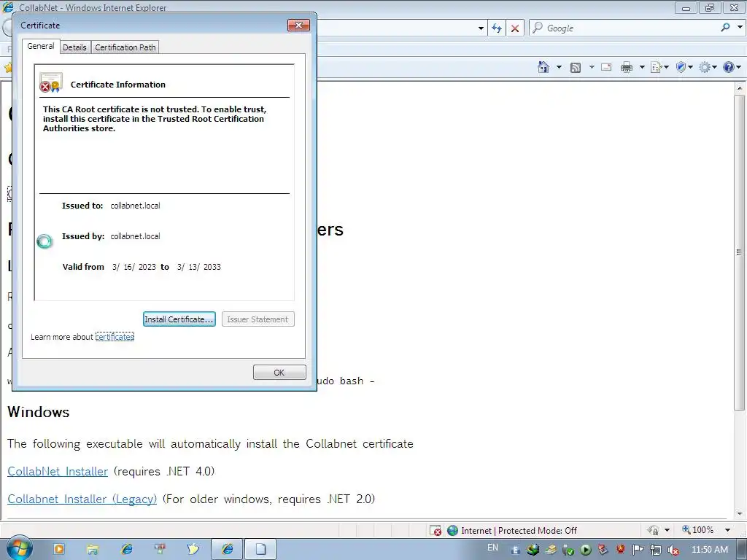747x560 pixels.
Task: Open the Certification Path tab
Action: (125, 47)
